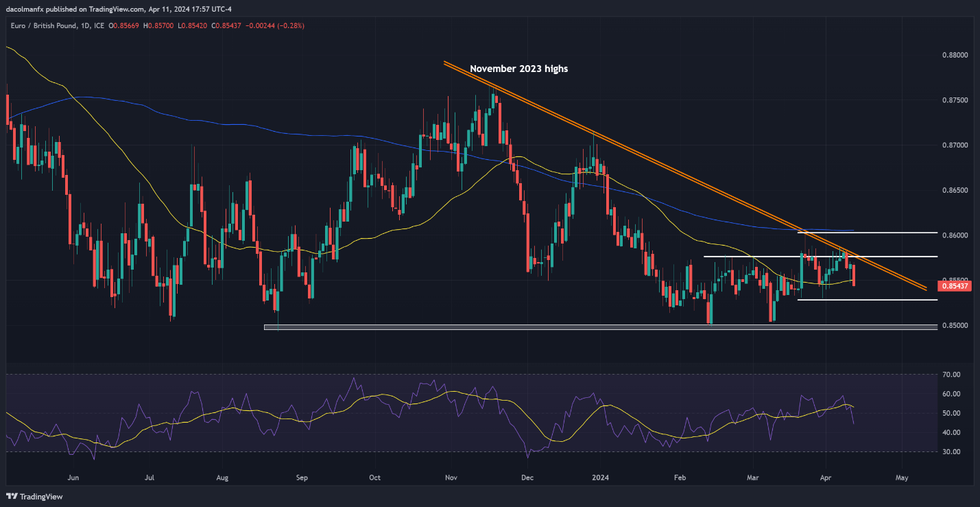This screenshot has height=507, width=980.
Task: Select the May label on the time axis
Action: point(902,477)
